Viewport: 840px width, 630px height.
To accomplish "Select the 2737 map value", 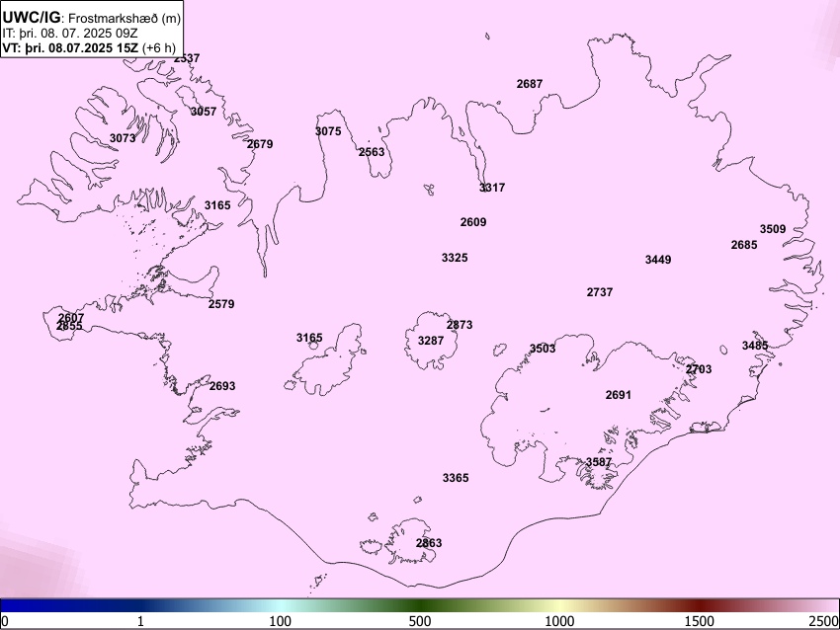I will pyautogui.click(x=600, y=292).
